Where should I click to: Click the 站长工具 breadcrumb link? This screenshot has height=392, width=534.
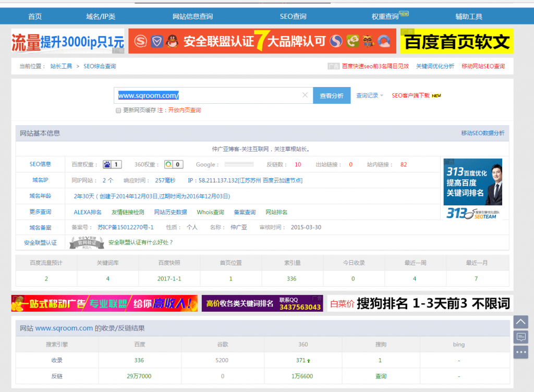click(62, 66)
